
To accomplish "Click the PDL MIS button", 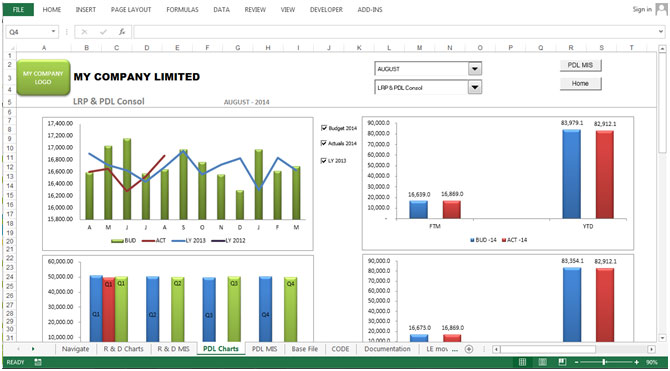I will coord(580,65).
